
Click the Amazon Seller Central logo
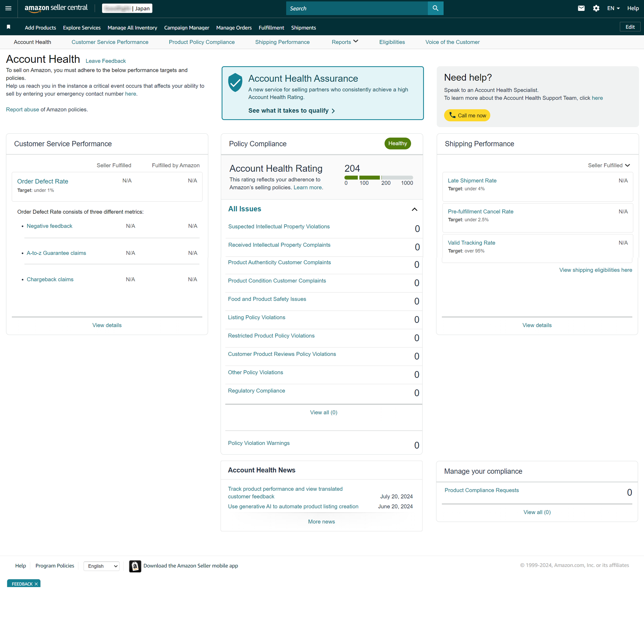point(56,8)
